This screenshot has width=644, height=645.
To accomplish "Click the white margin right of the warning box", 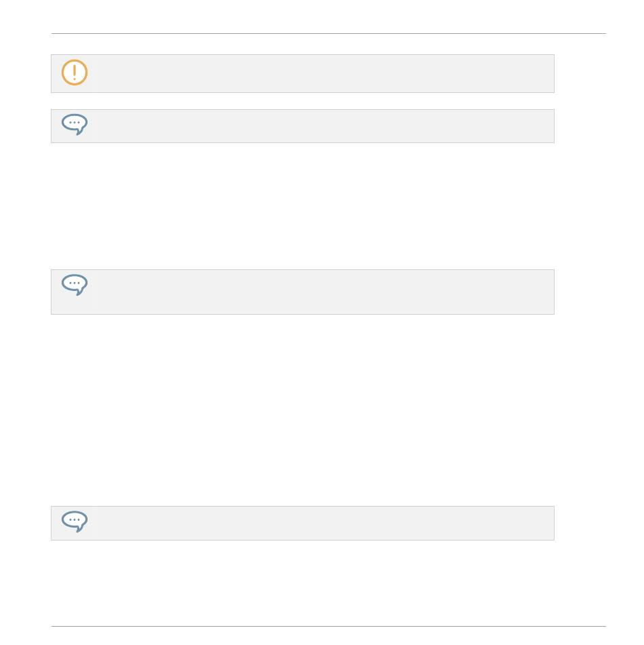I will click(580, 74).
